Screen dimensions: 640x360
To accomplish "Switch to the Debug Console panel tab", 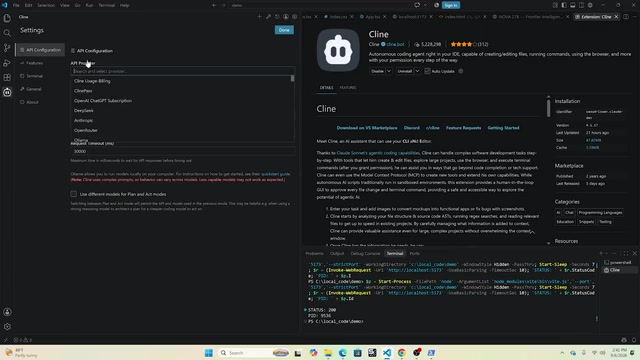I will [365, 253].
